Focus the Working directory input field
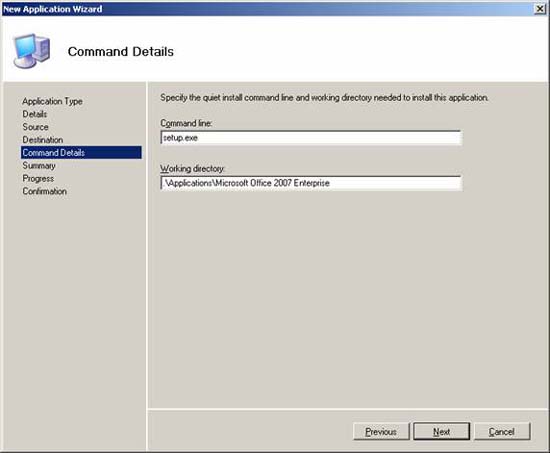 pyautogui.click(x=311, y=183)
